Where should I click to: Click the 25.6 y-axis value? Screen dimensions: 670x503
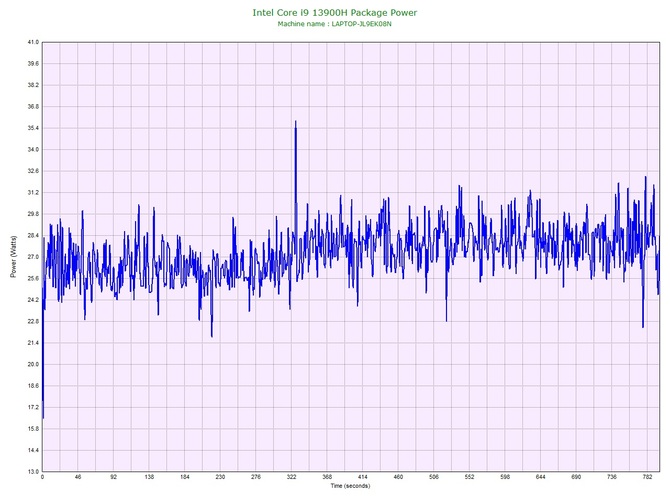tap(33, 279)
